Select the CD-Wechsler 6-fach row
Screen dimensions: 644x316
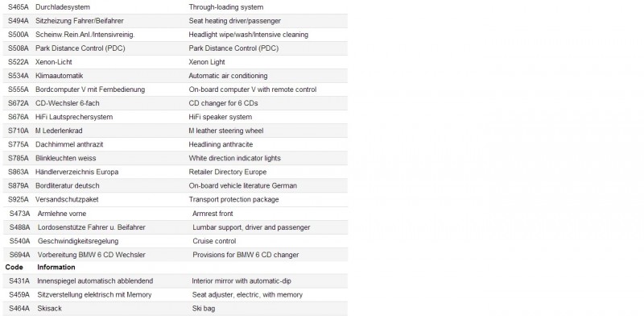(x=175, y=103)
